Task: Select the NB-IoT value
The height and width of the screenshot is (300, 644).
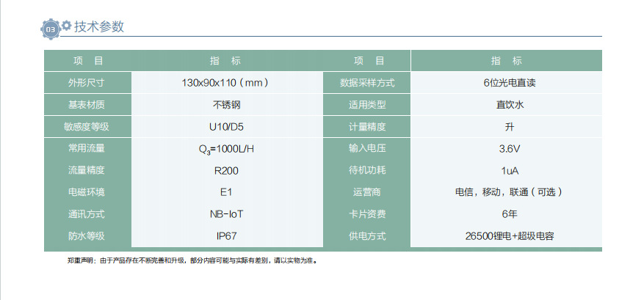Action: click(226, 214)
